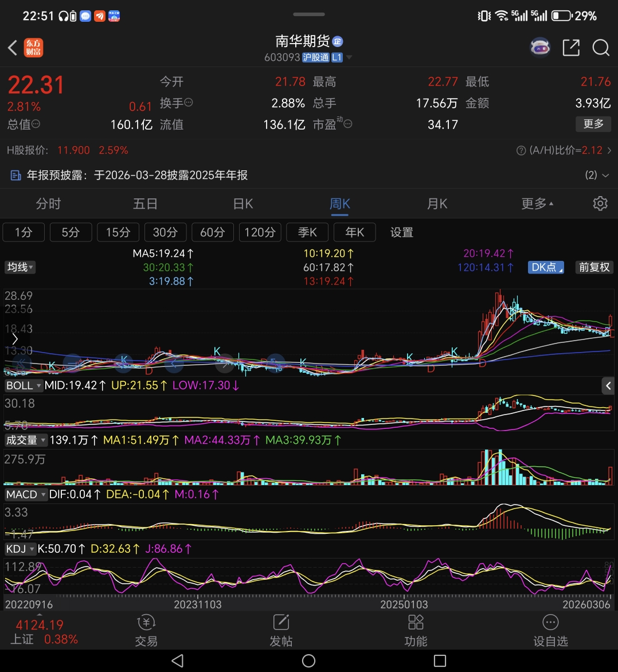This screenshot has height=672, width=618.
Task: Tap the L1 level tag
Action: tap(337, 57)
